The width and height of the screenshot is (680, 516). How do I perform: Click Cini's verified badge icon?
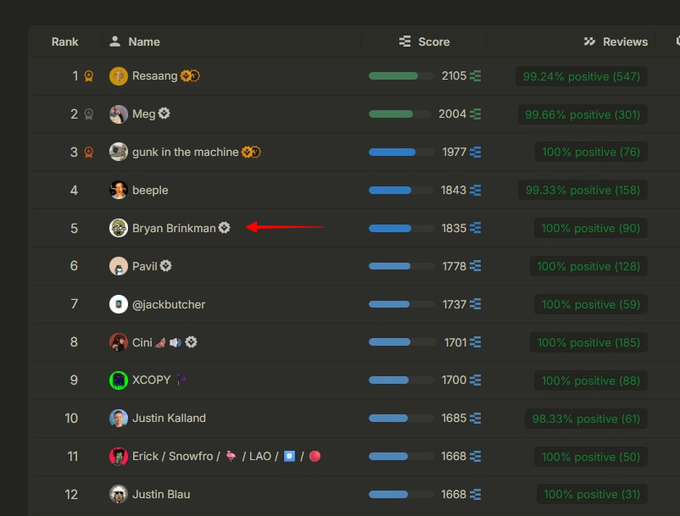tap(191, 342)
